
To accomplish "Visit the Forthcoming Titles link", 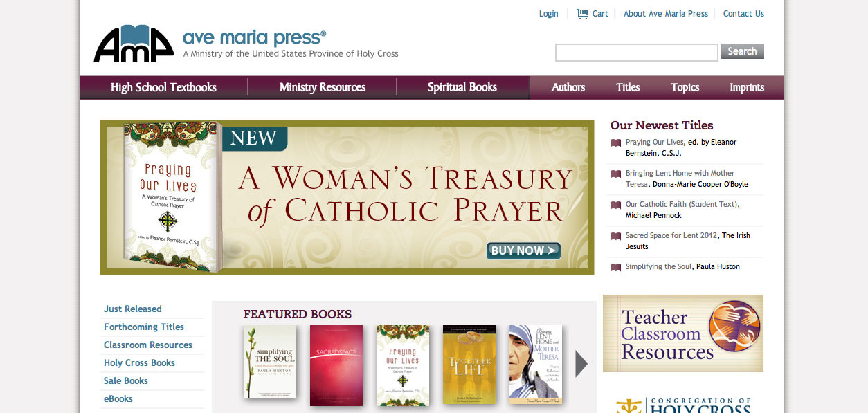I will (144, 327).
